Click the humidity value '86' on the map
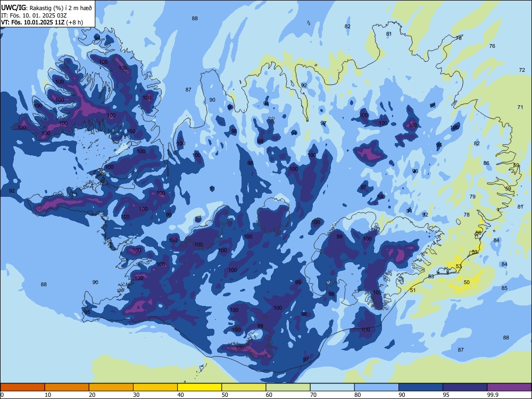 [487, 163]
